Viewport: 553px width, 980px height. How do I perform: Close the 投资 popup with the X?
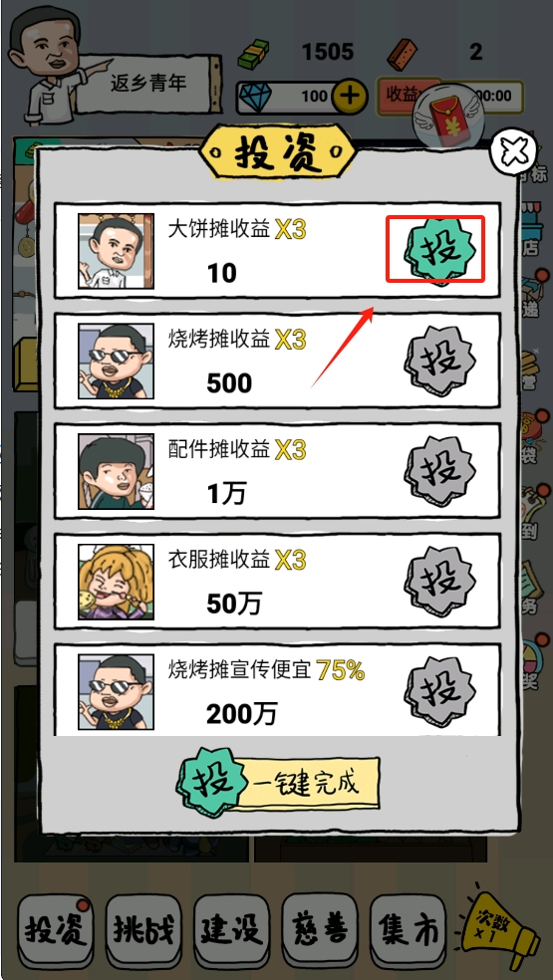[x=513, y=151]
